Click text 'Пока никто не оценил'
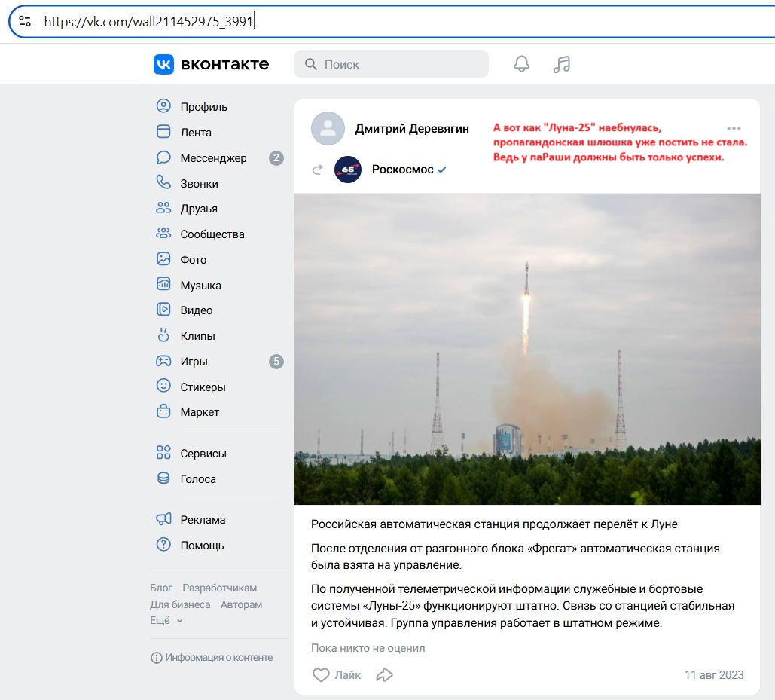This screenshot has height=700, width=775. click(x=368, y=648)
